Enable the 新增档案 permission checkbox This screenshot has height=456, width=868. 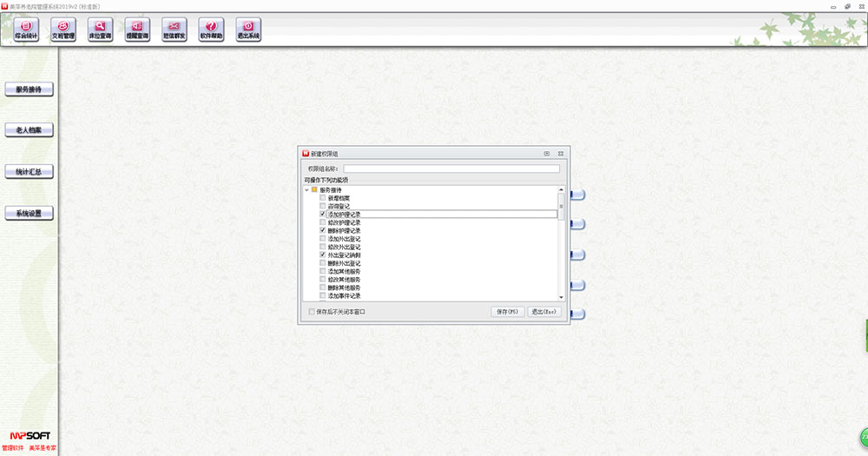click(x=323, y=198)
